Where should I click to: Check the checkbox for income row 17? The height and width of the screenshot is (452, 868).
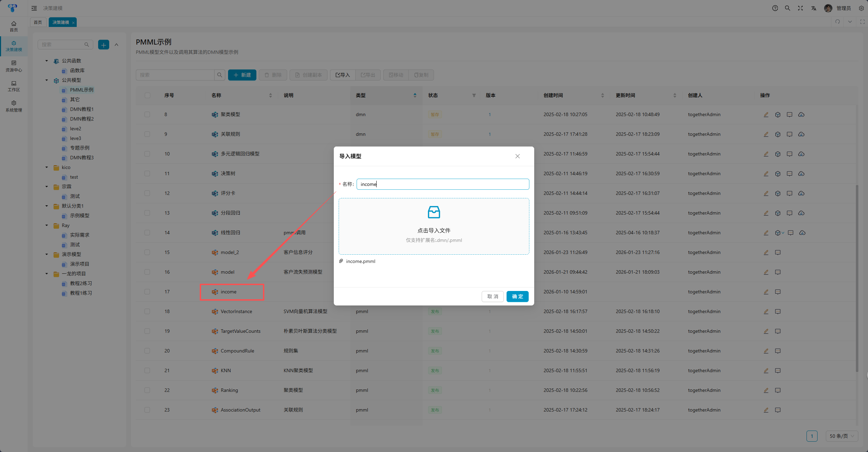coord(147,292)
